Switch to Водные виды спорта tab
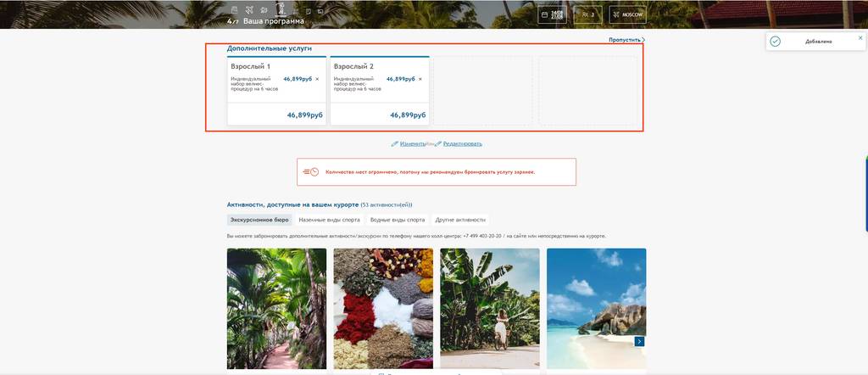 [x=398, y=220]
